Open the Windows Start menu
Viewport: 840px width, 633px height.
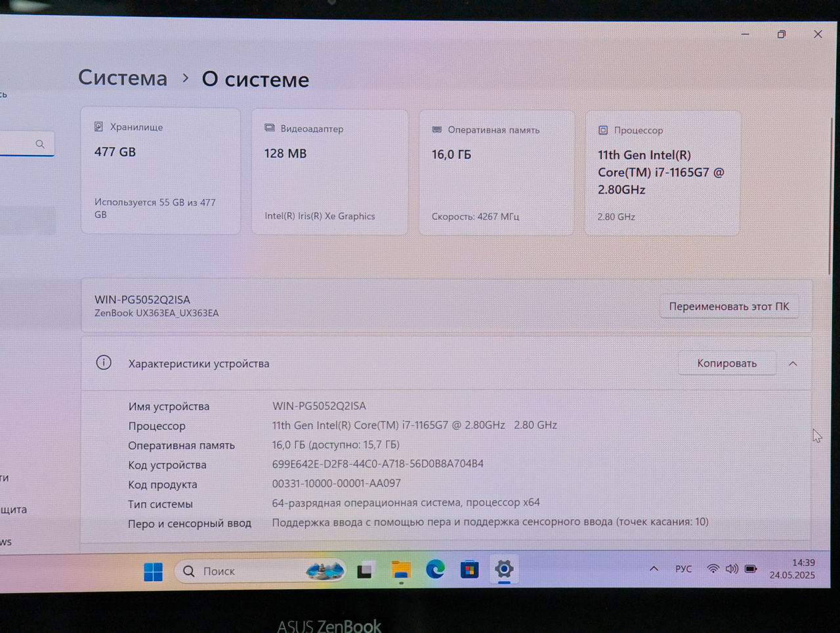(153, 572)
